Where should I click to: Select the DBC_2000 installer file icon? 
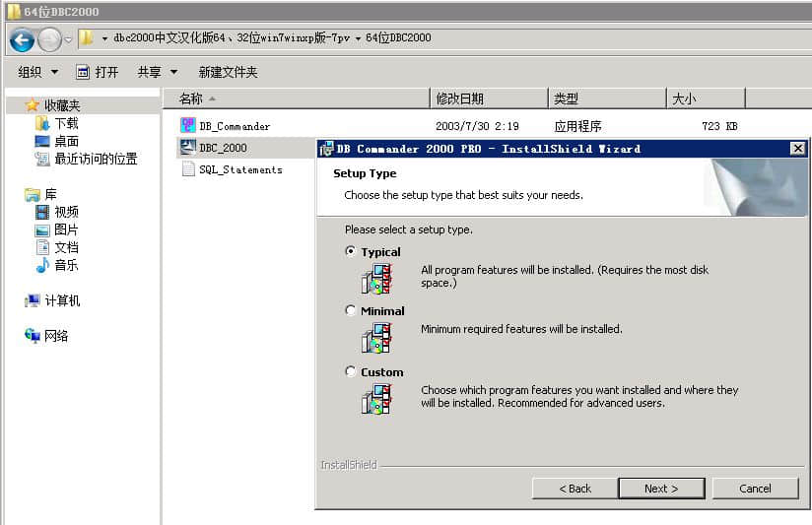point(188,148)
